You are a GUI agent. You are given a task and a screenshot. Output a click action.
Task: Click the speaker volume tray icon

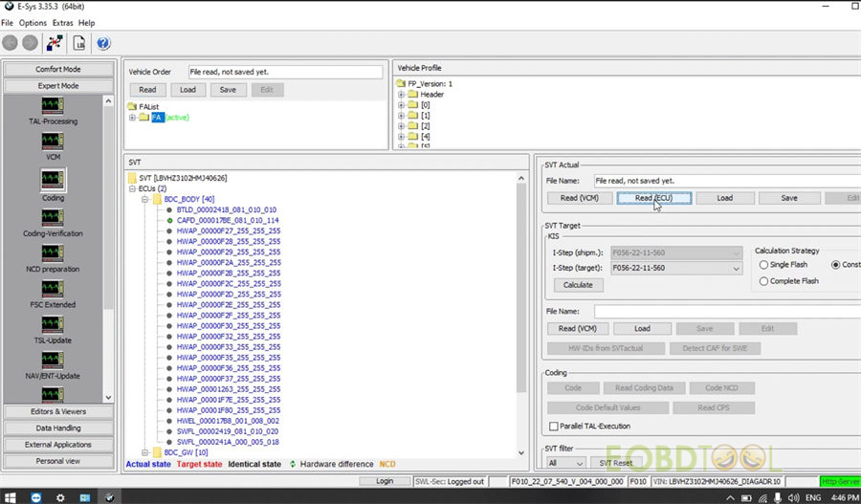[793, 498]
